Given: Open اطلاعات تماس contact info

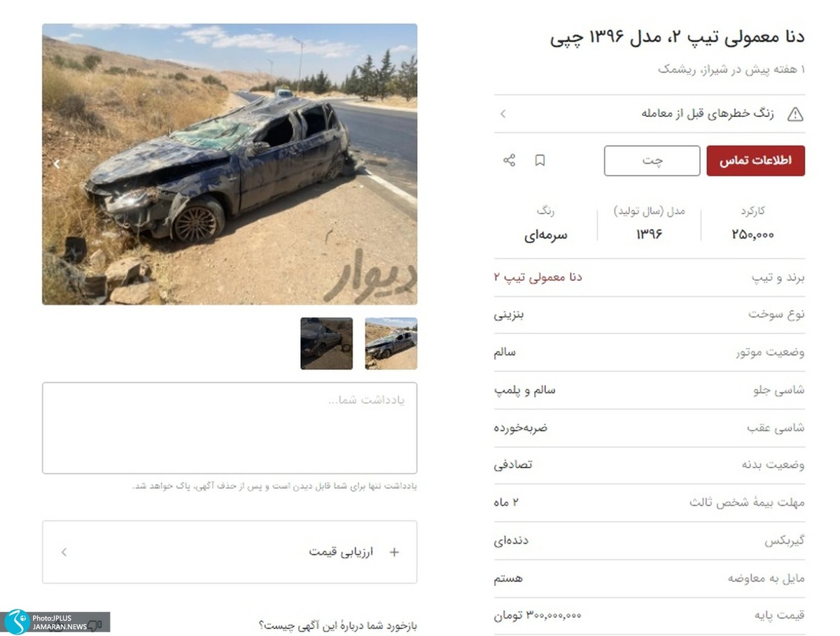Looking at the screenshot, I should click(x=755, y=161).
